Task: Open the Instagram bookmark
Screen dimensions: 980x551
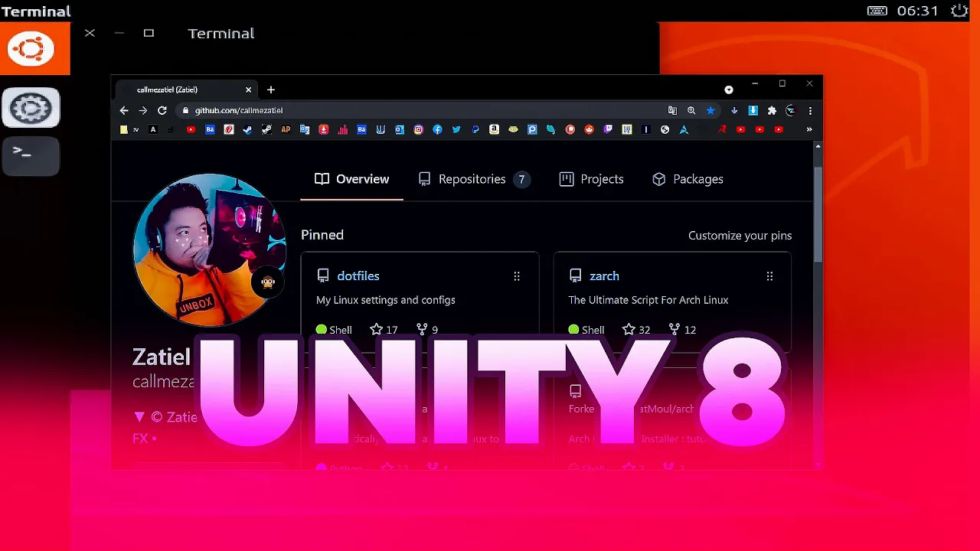Action: pyautogui.click(x=418, y=129)
